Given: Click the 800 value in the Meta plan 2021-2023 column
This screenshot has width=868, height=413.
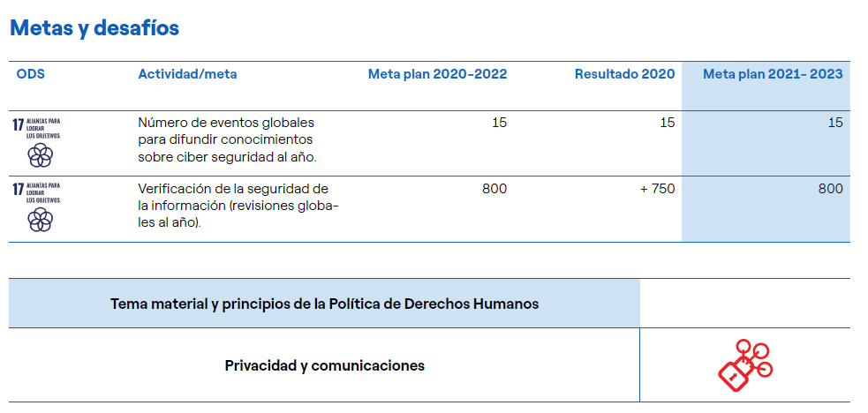Looking at the screenshot, I should (x=830, y=189).
